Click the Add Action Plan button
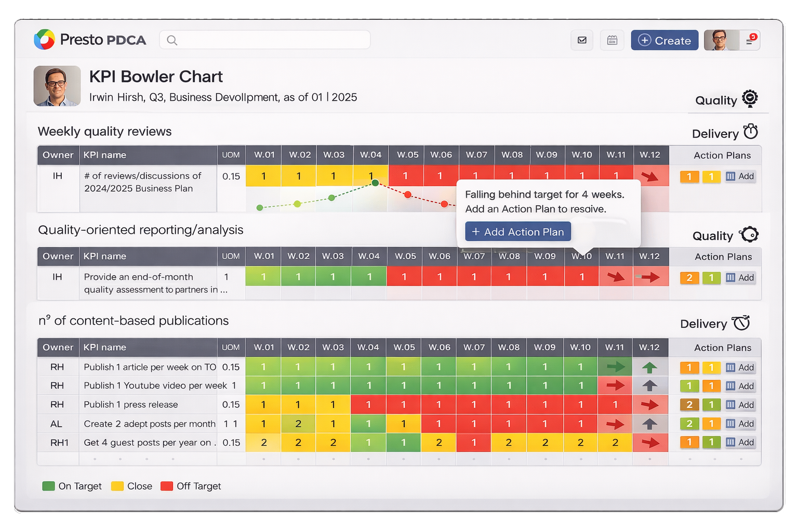The width and height of the screenshot is (798, 532). tap(518, 232)
